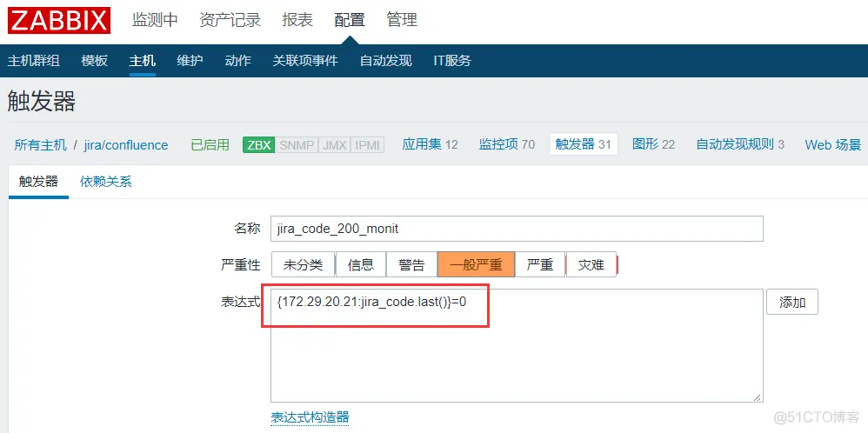Go to 主机群组 submenu
The image size is (868, 433).
[34, 60]
